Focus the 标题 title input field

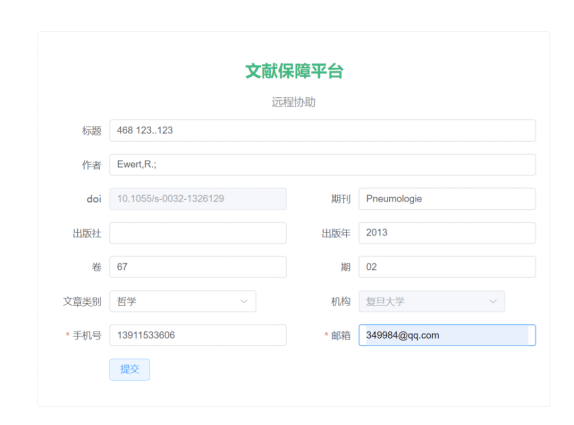tap(323, 130)
